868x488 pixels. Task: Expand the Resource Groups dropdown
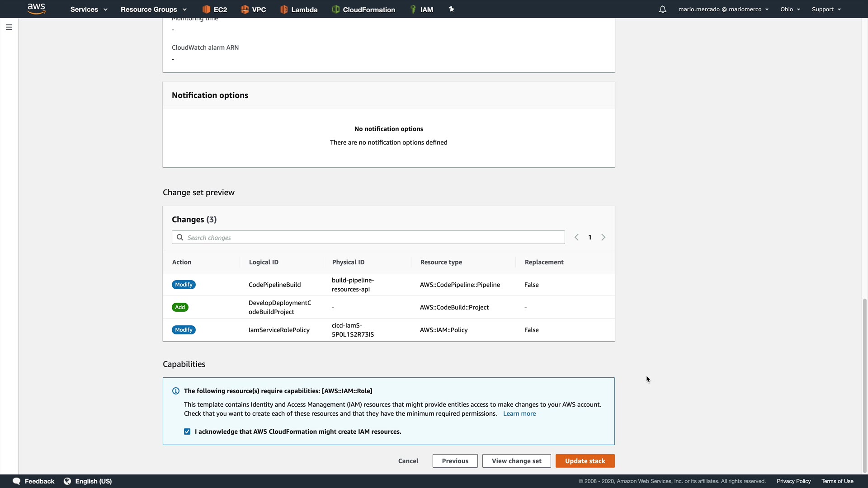153,9
